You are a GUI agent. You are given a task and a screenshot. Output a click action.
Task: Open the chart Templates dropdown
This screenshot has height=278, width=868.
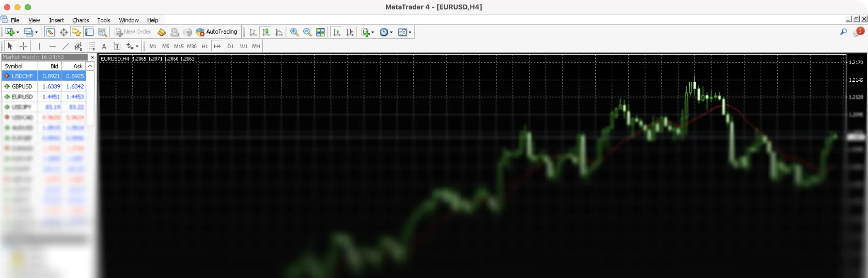(410, 32)
